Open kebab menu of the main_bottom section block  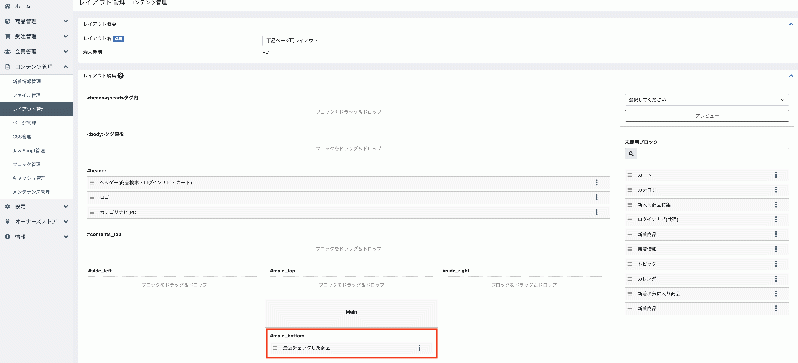click(x=419, y=348)
